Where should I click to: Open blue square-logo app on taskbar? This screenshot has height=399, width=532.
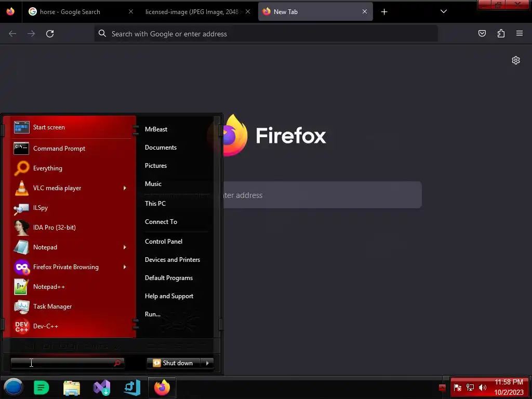(132, 388)
